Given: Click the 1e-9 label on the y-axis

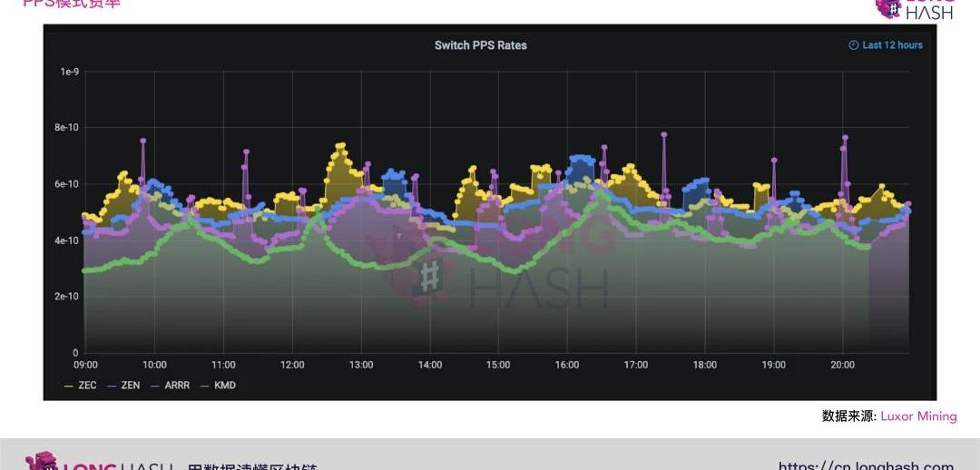Looking at the screenshot, I should point(69,72).
